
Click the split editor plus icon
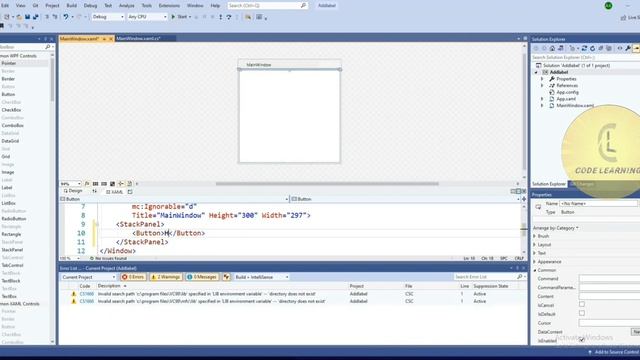click(524, 199)
